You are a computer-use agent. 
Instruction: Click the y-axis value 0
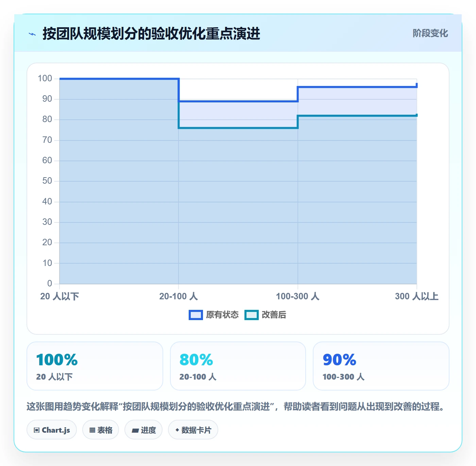(x=50, y=283)
